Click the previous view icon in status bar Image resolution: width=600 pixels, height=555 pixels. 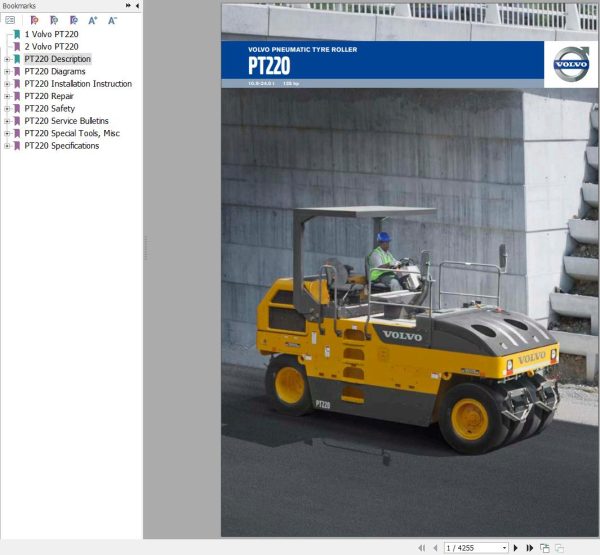[545, 548]
